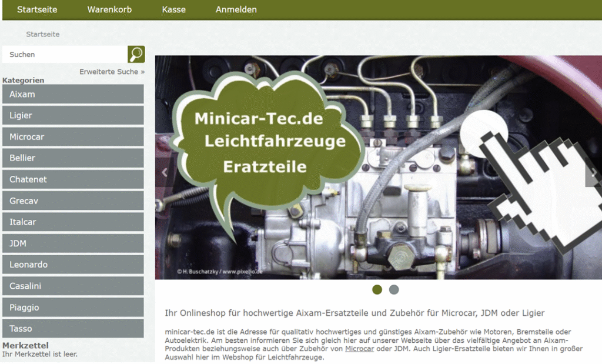
Task: Click Anmelden in the top navigation
Action: [x=236, y=9]
